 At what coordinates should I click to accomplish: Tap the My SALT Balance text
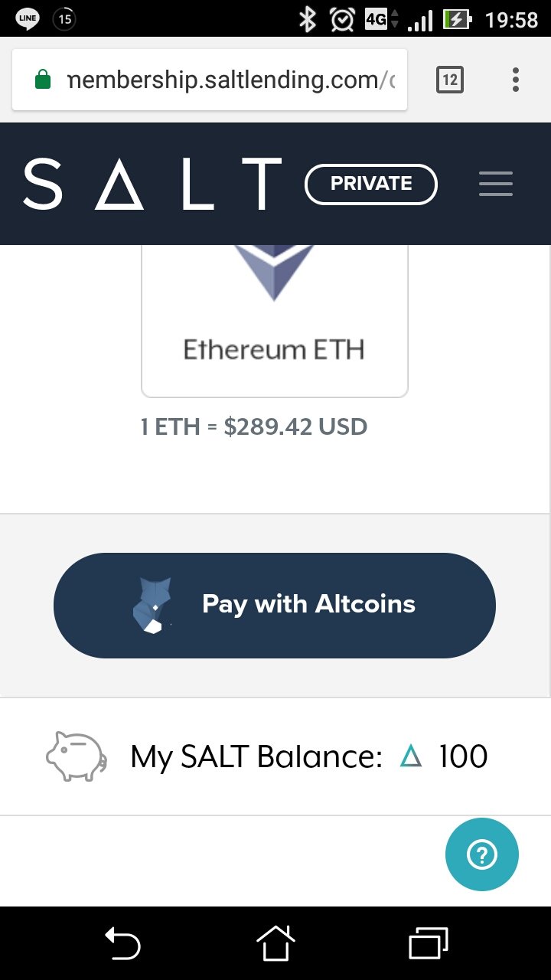click(256, 757)
